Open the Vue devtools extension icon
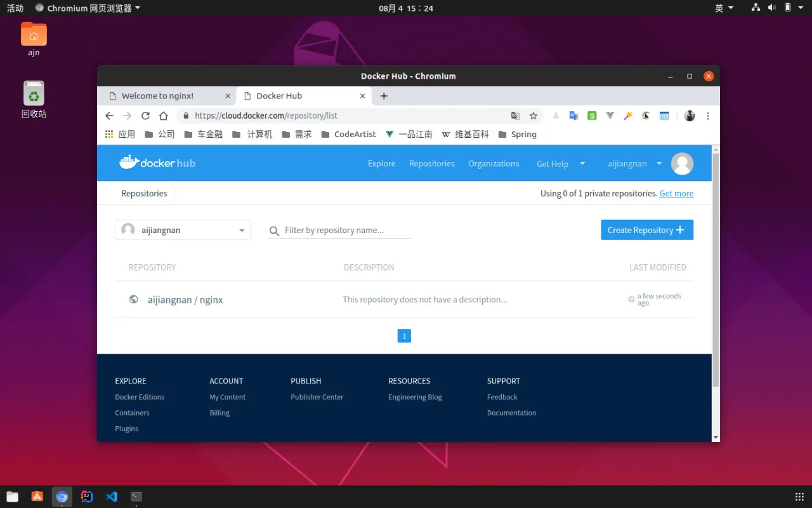 point(610,116)
